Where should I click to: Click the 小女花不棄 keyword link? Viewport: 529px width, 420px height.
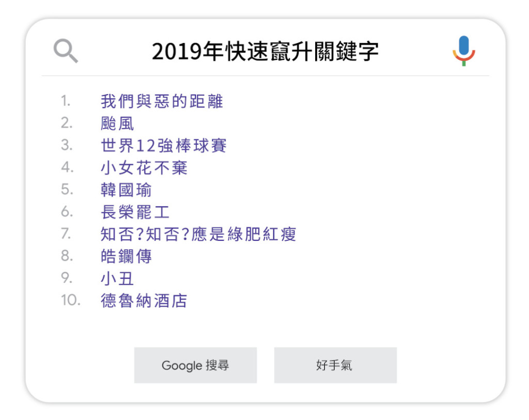(144, 167)
